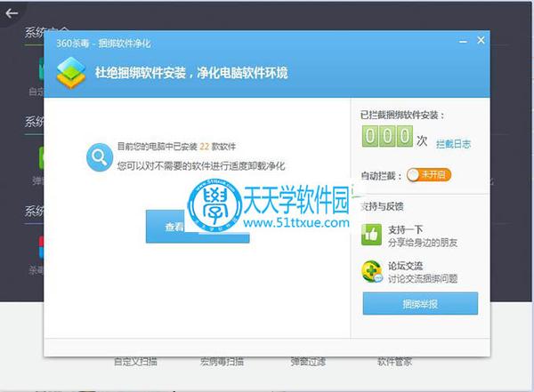
Task: Click the 000 intercept counter
Action: click(x=387, y=136)
